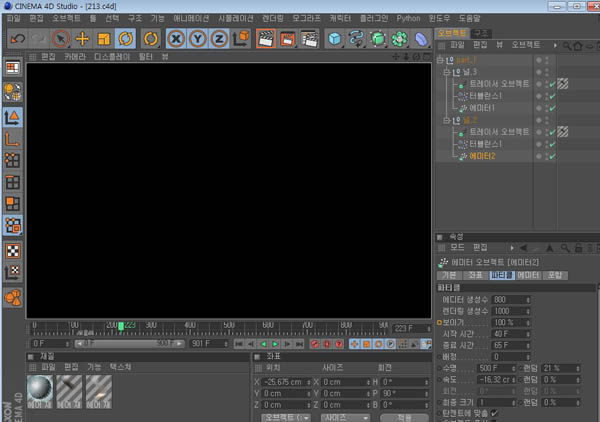Viewport: 600px width, 422px height.
Task: Select the Scale tool
Action: (x=104, y=39)
